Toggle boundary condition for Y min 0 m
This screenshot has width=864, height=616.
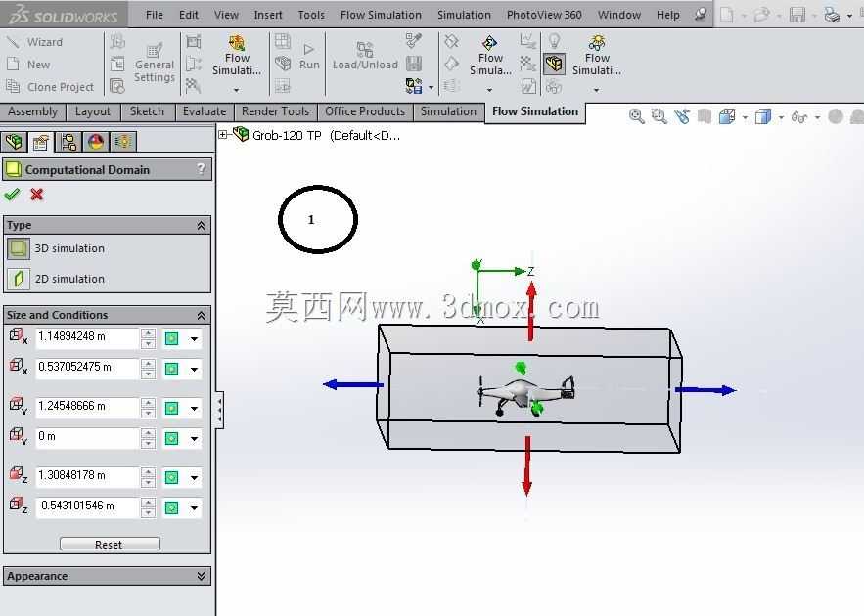[x=171, y=438]
